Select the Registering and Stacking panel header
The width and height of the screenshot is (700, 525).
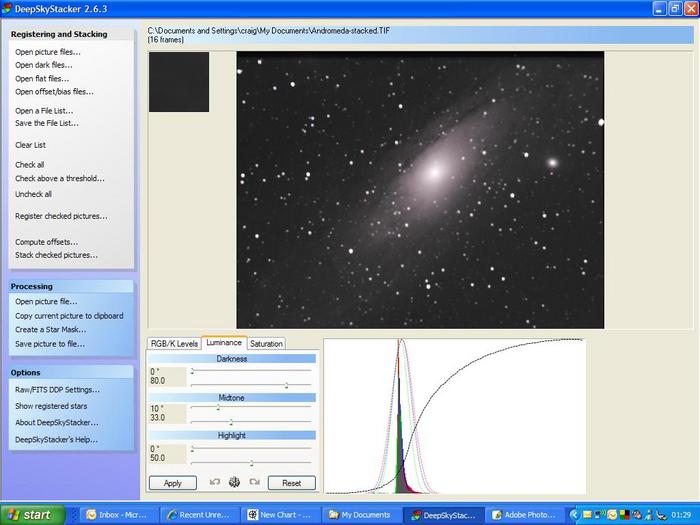(x=59, y=34)
